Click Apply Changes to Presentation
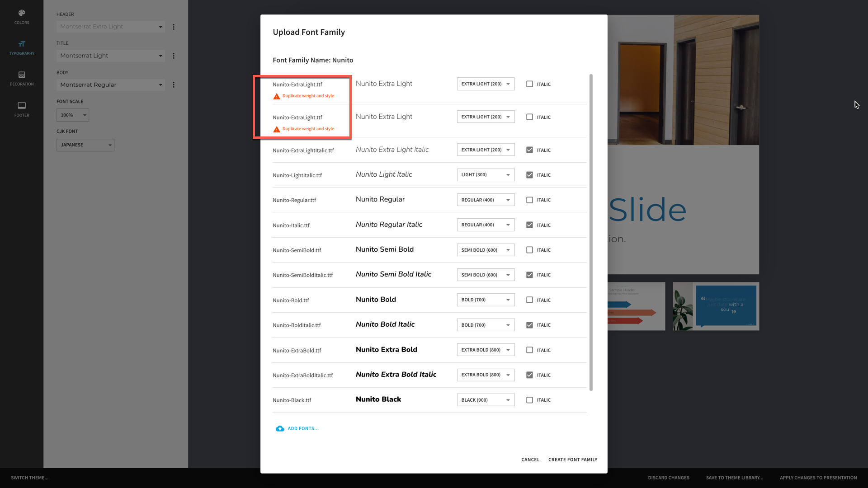This screenshot has width=868, height=488. tap(818, 478)
